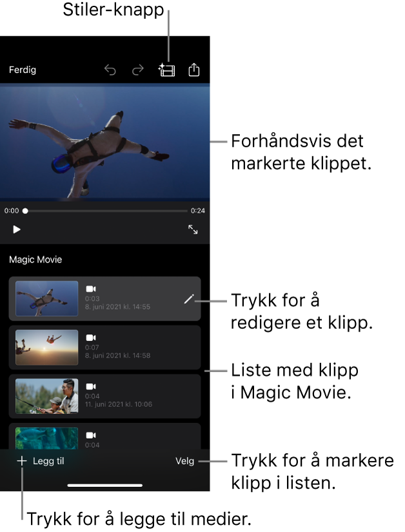Click the playback scrubber handle at 0:00
The image size is (405, 532).
pos(25,211)
